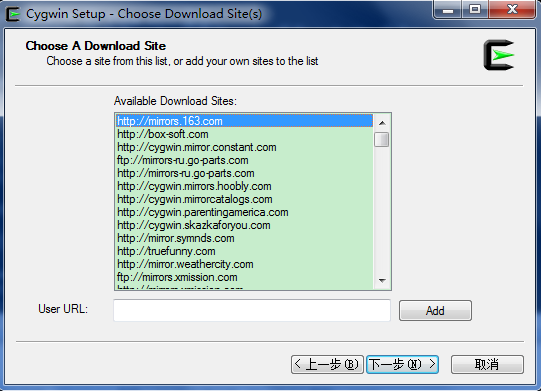
Task: Choose the http://cygwin.skazkaforyou.com mirror
Action: (x=244, y=225)
